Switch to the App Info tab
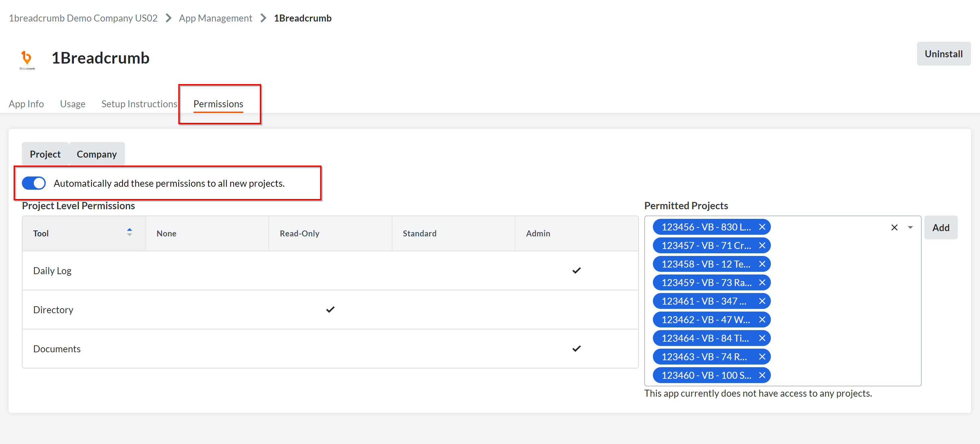The width and height of the screenshot is (980, 444). [x=26, y=104]
